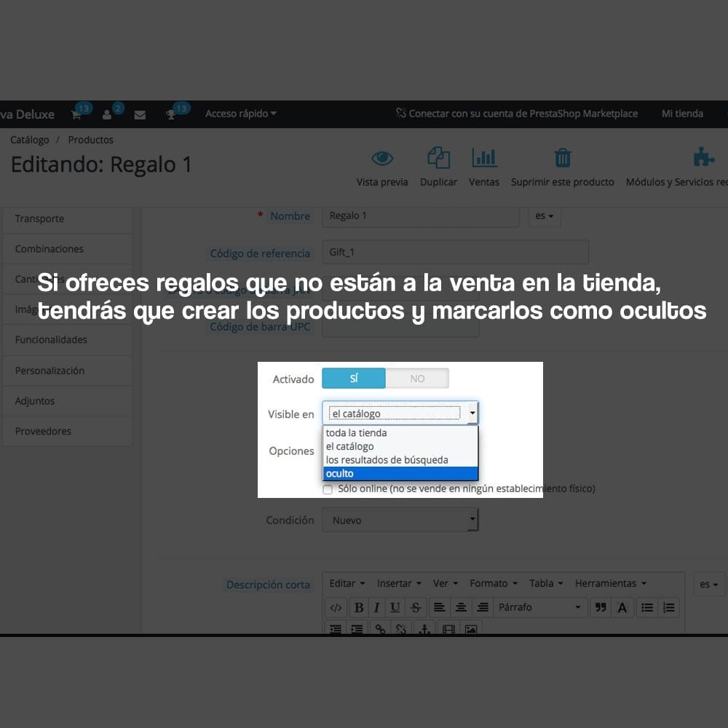
Task: Switch to Personalización sidebar tab
Action: (x=67, y=371)
